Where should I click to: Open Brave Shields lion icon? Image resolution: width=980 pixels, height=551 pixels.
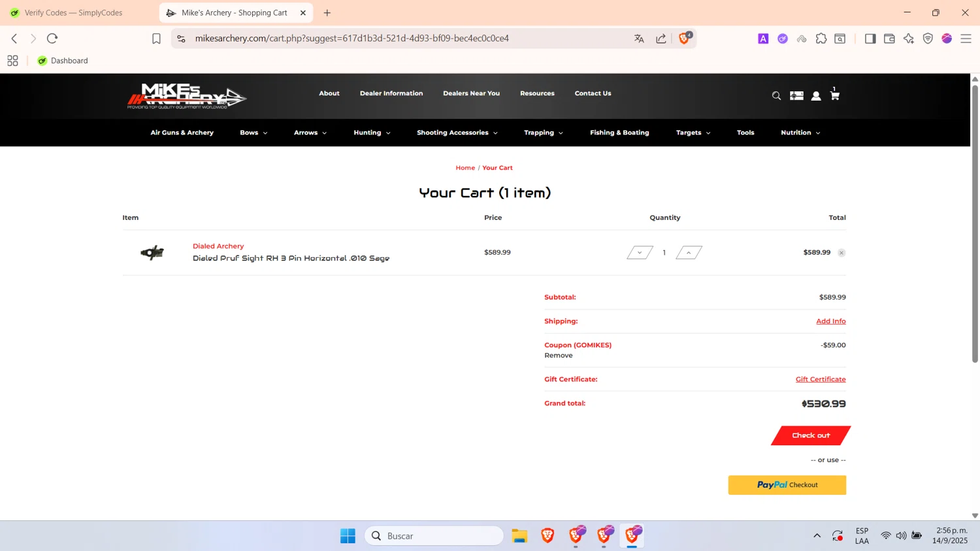tap(684, 39)
